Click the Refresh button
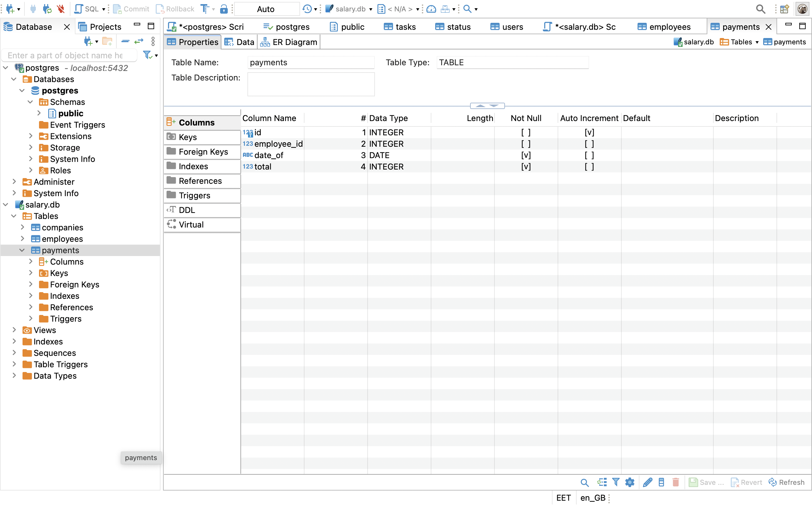This screenshot has width=812, height=507. pos(787,482)
